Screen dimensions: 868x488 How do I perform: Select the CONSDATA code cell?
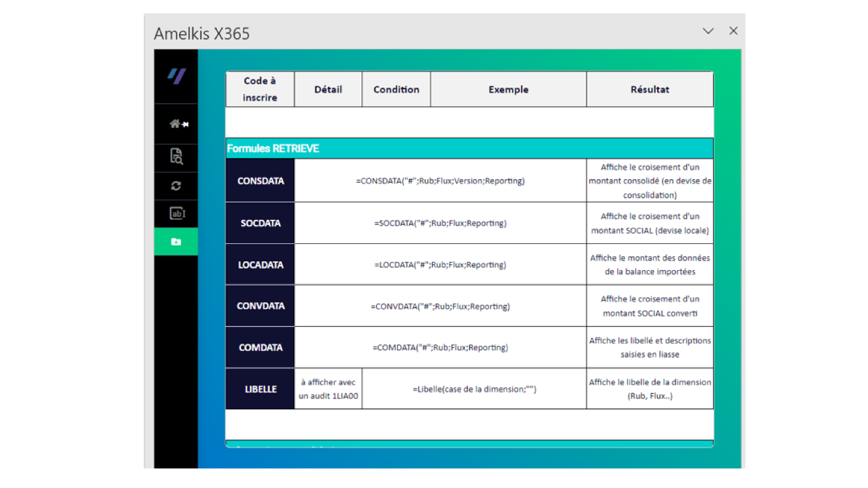tap(261, 180)
